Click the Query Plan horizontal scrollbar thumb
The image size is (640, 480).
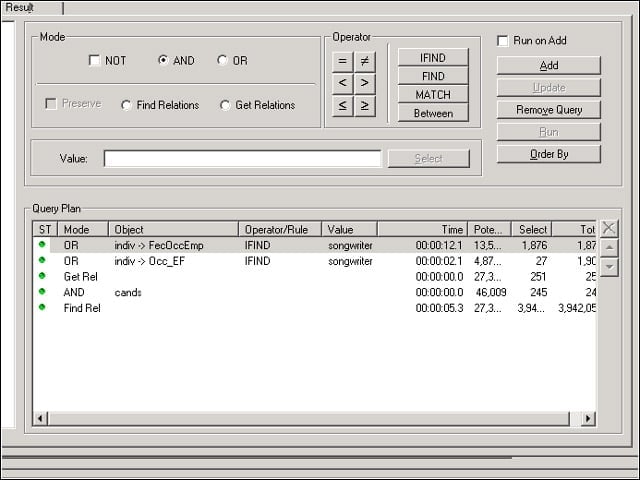tap(309, 418)
